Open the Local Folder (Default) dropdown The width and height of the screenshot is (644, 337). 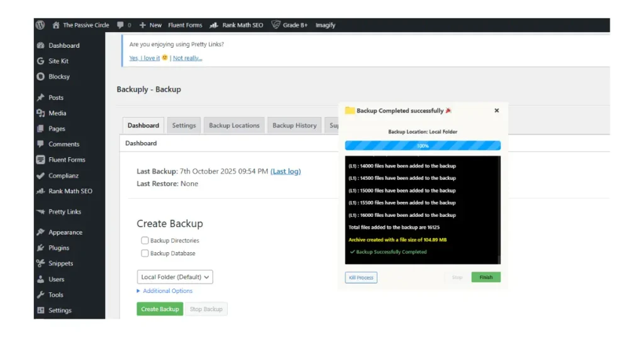click(x=175, y=277)
